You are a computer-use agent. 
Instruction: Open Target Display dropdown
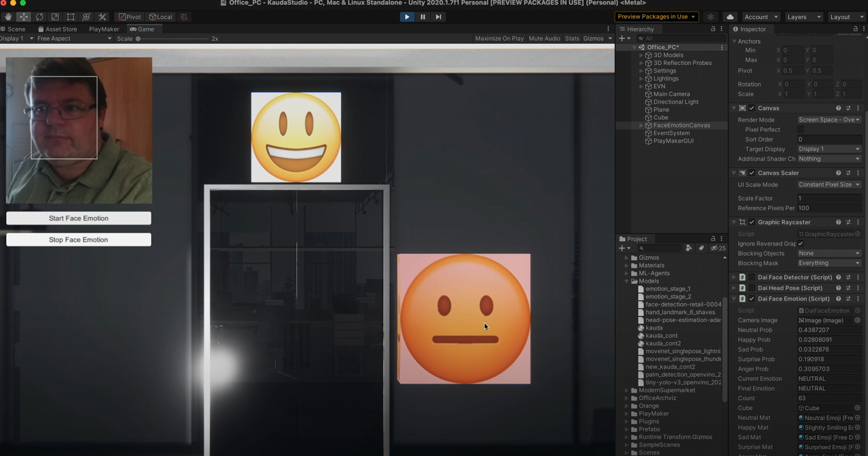point(829,149)
